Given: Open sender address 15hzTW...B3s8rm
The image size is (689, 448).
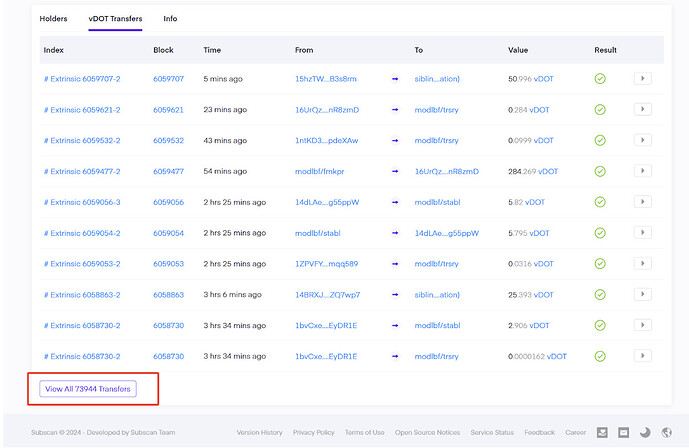Looking at the screenshot, I should point(326,79).
